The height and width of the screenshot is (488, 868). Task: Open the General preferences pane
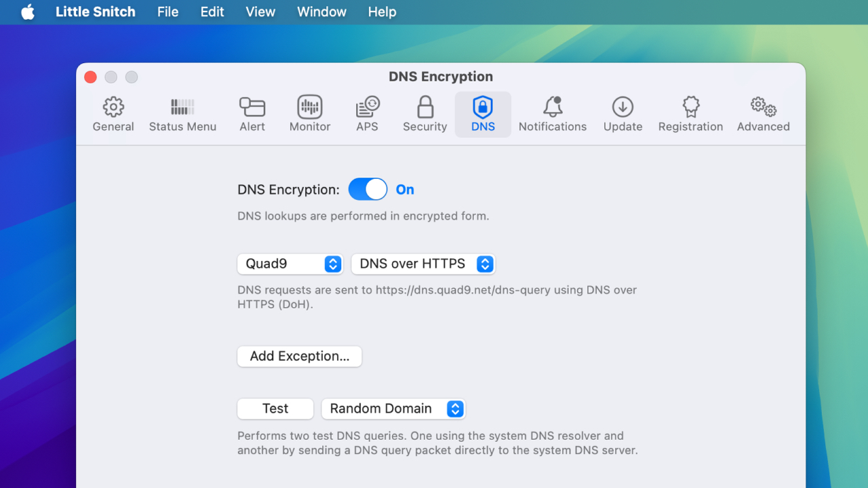[x=113, y=115]
